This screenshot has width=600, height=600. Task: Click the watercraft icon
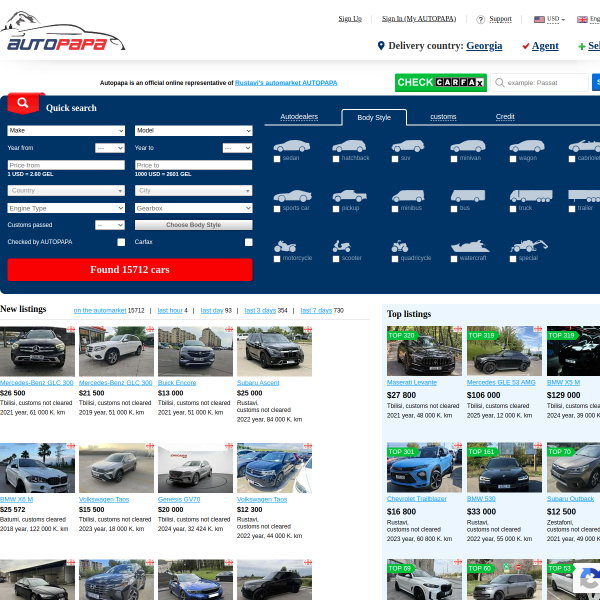coord(470,246)
